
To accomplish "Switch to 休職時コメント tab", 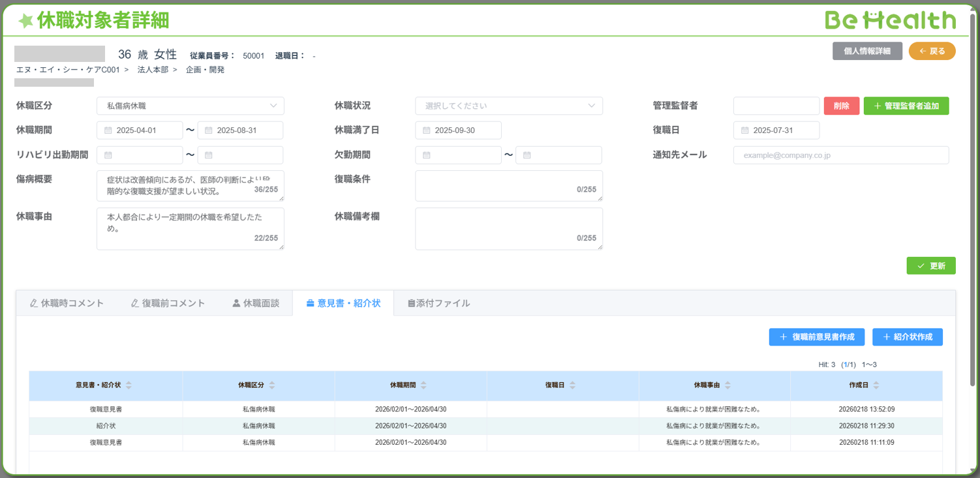I will [67, 303].
